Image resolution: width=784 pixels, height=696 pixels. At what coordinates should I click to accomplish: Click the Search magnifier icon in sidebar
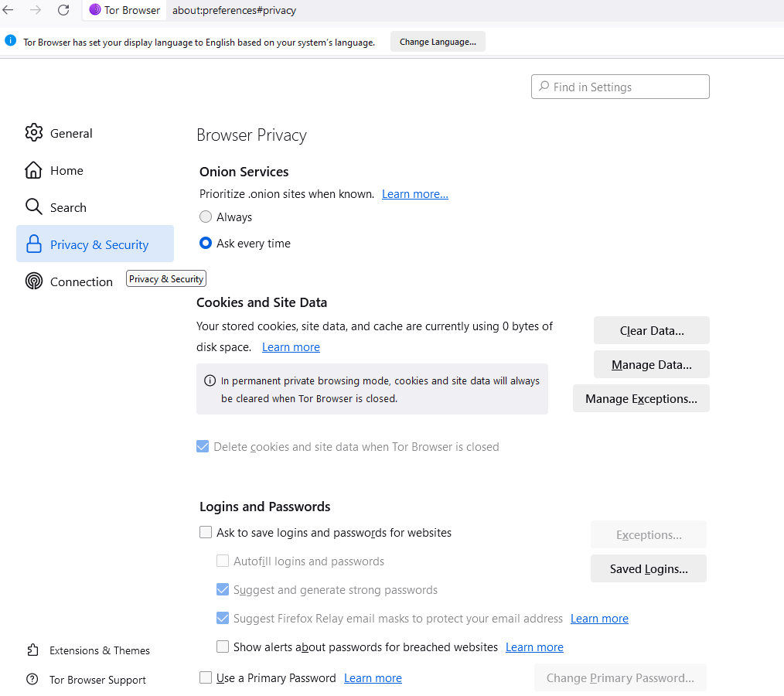point(33,207)
